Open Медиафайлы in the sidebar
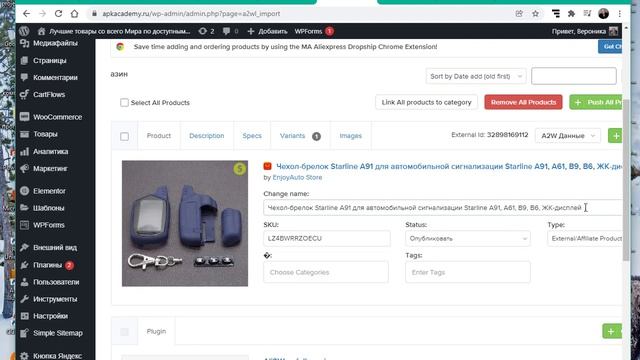 click(x=55, y=43)
